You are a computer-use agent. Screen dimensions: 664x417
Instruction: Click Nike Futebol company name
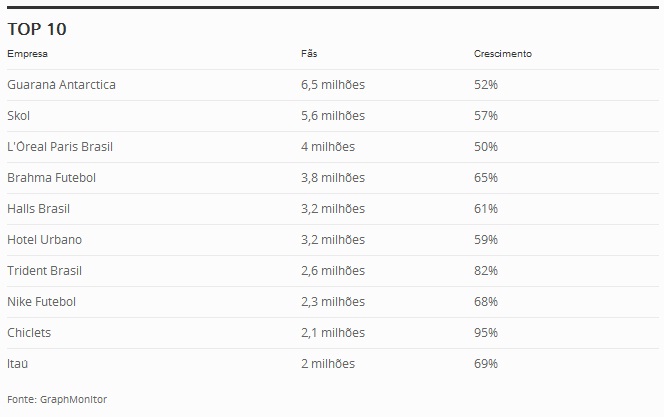[42, 301]
